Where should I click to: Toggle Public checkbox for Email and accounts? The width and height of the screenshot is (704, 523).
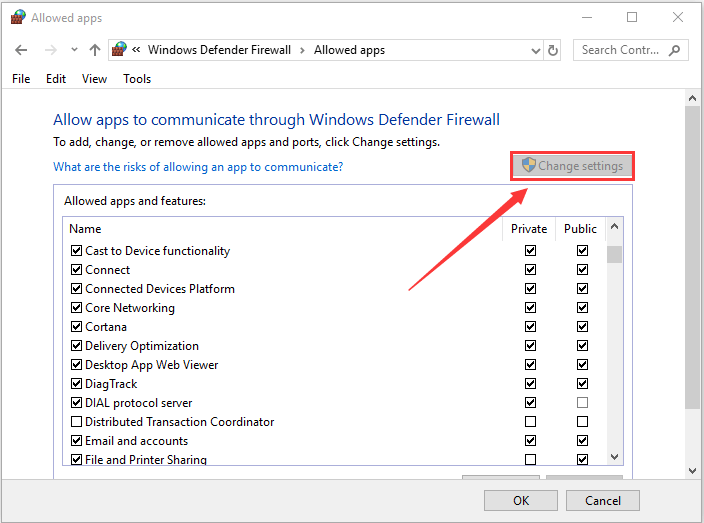tap(582, 440)
